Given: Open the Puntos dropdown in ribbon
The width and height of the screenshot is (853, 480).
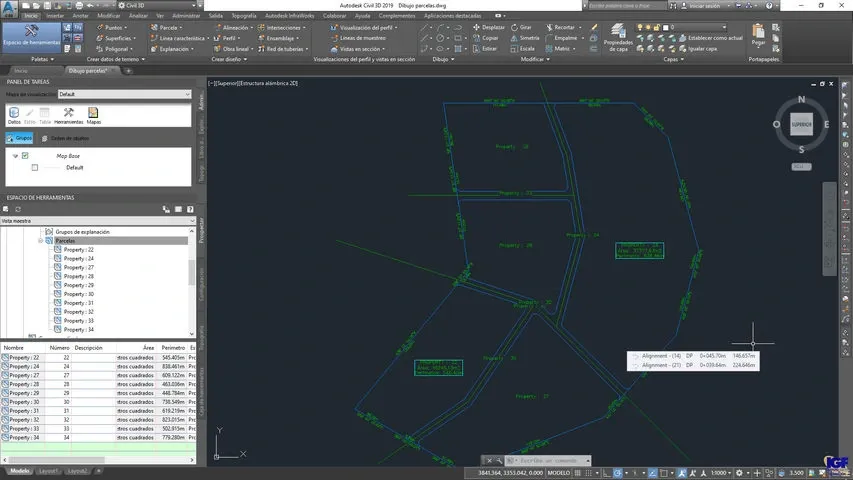Looking at the screenshot, I should coord(112,27).
